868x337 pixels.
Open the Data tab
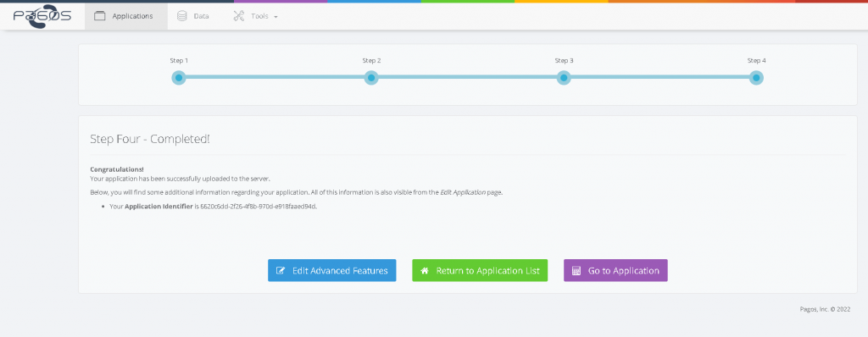pyautogui.click(x=192, y=16)
